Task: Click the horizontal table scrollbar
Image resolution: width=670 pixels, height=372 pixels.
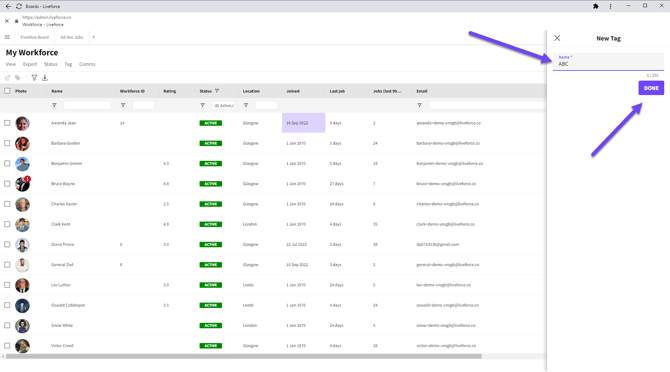Action: [244, 356]
